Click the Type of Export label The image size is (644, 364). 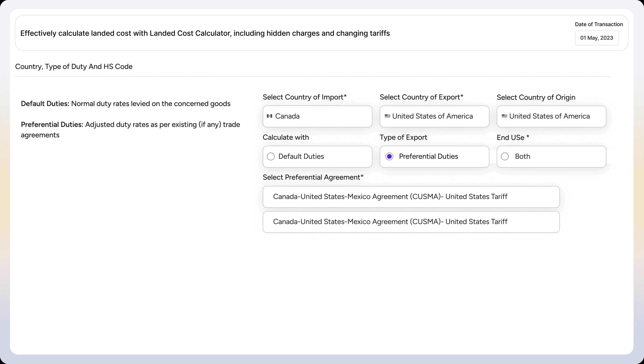403,137
